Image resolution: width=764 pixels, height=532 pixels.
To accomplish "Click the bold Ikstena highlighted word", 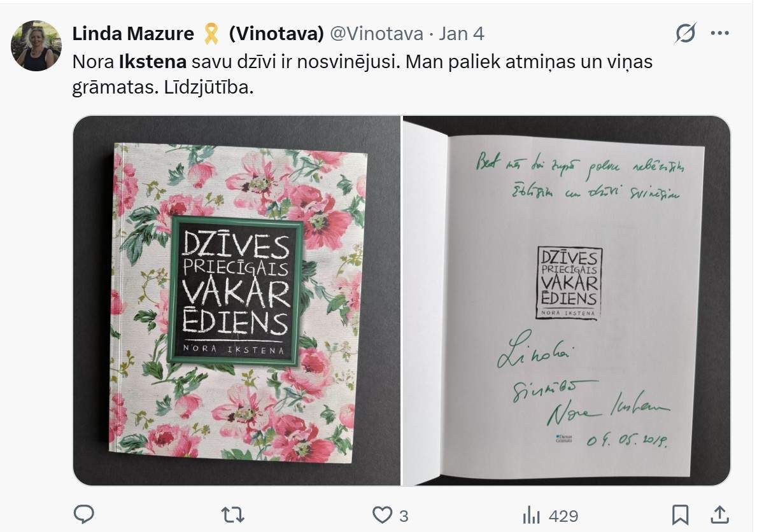I will pyautogui.click(x=153, y=62).
